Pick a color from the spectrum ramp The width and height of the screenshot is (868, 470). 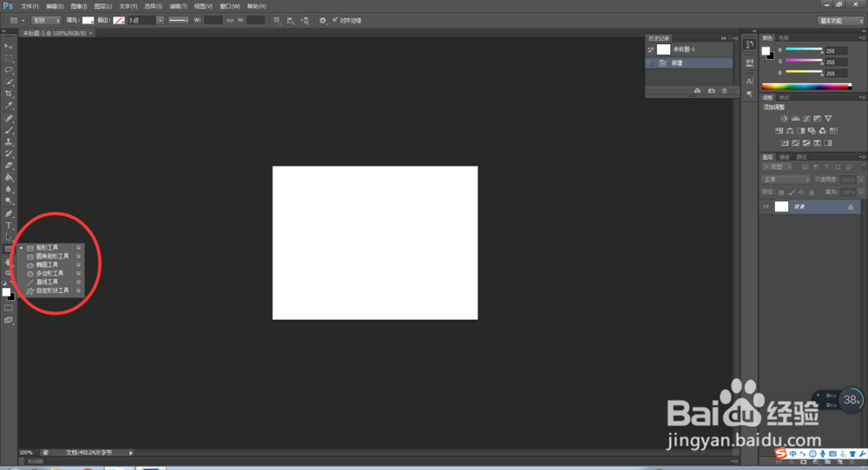[x=806, y=86]
